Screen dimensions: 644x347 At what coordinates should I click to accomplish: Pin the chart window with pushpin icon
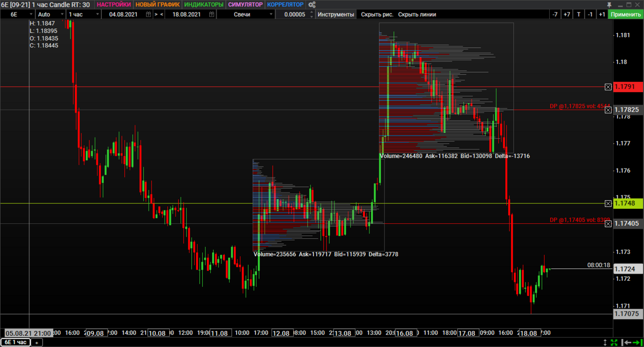(609, 4)
